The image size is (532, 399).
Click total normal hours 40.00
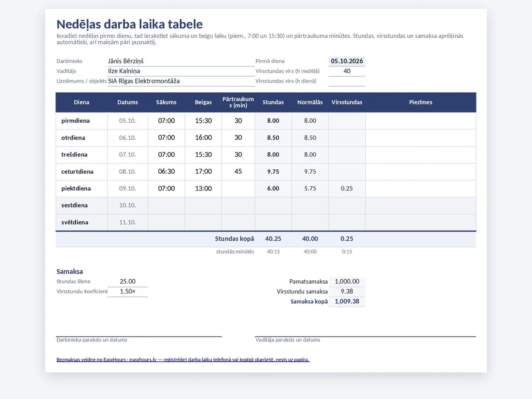click(310, 239)
